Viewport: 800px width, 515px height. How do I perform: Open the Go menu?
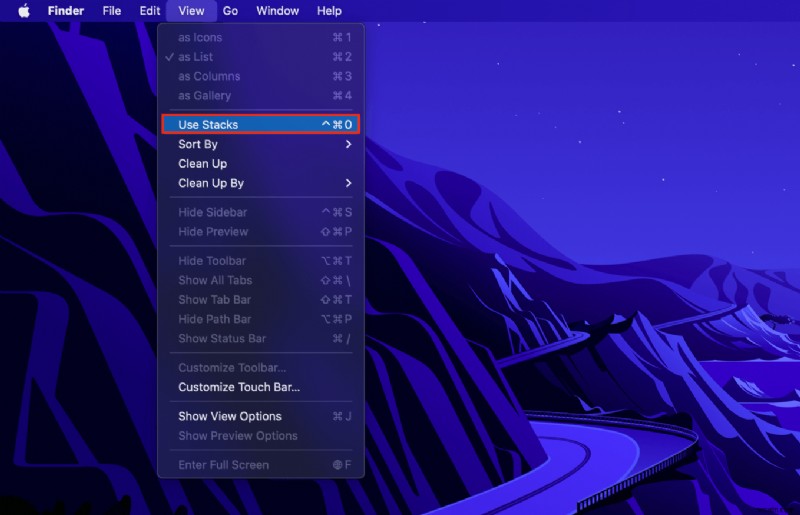[230, 11]
